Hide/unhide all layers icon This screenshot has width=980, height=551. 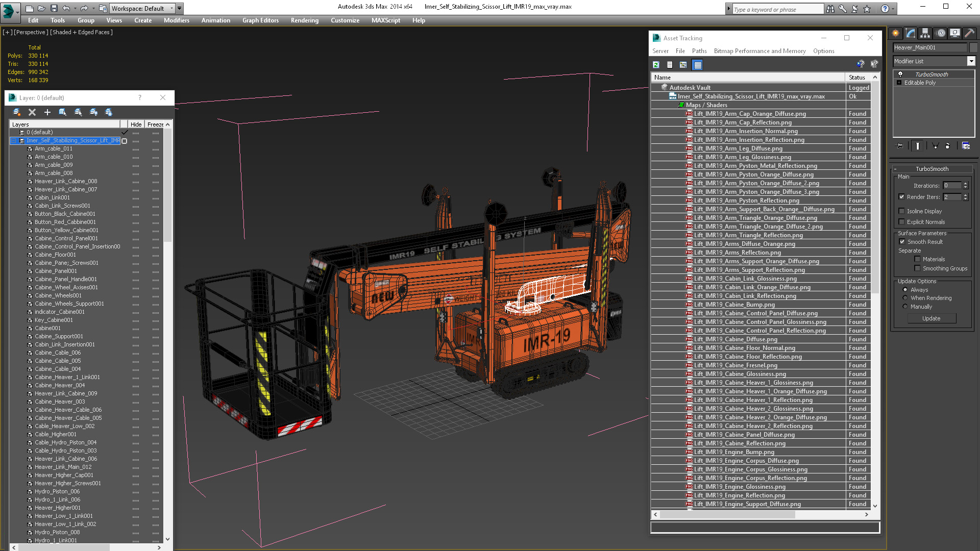pos(93,112)
